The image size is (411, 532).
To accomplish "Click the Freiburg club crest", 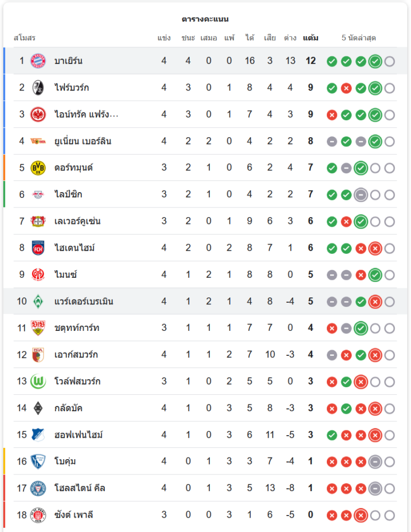I will pyautogui.click(x=38, y=87).
